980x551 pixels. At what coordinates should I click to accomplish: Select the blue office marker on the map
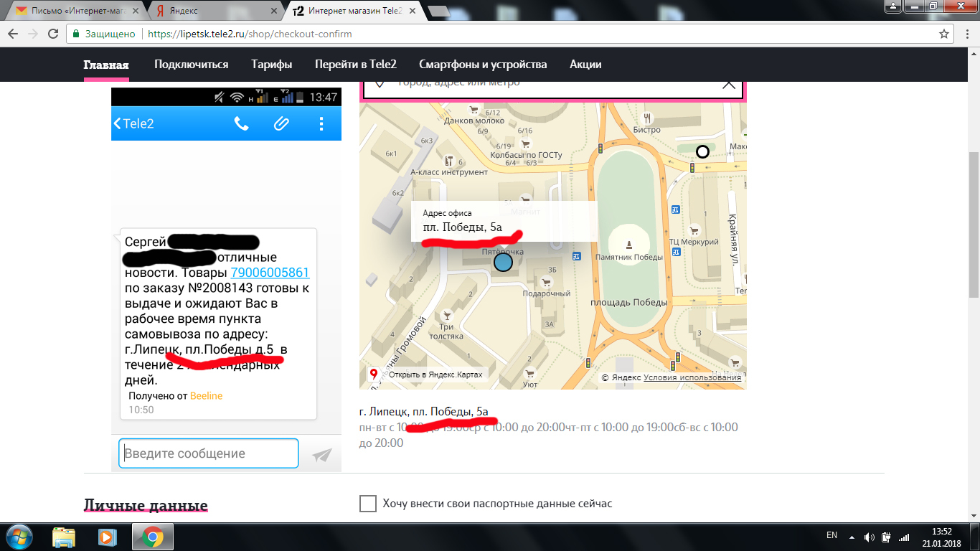tap(504, 263)
